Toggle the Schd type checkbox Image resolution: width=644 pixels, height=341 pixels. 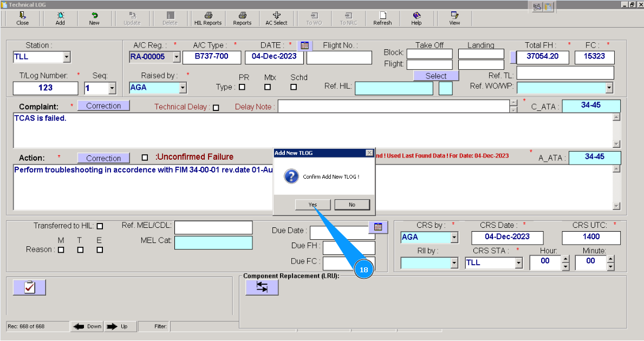(294, 87)
